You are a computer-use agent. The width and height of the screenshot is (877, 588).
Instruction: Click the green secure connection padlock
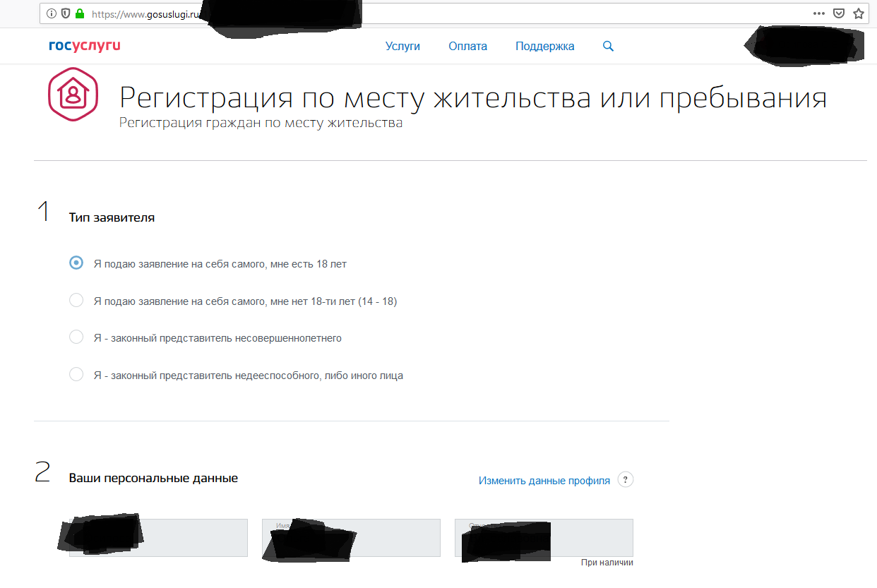(x=79, y=13)
